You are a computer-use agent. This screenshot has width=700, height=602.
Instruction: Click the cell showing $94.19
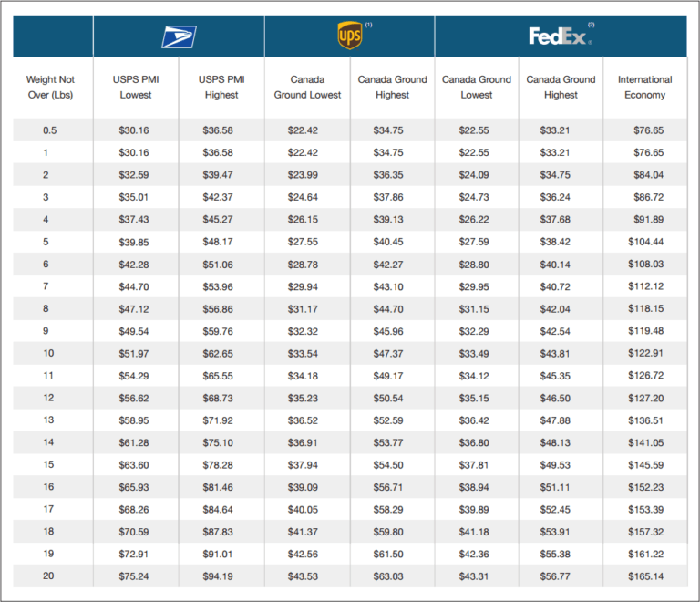218,576
